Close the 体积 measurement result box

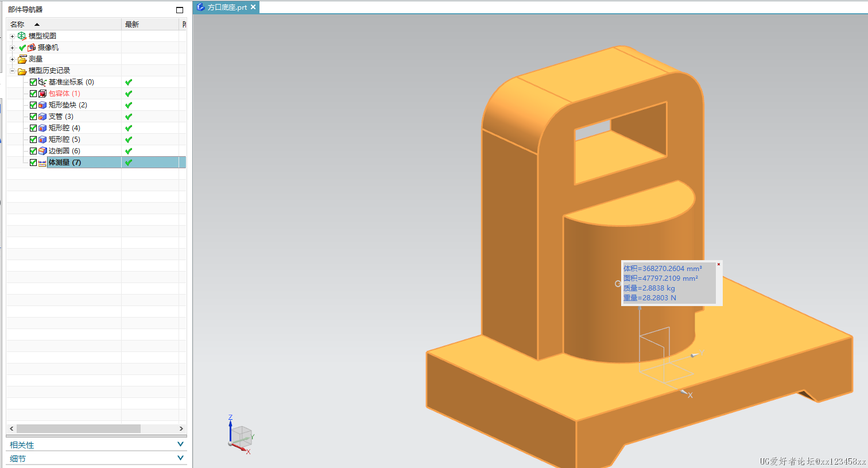point(718,264)
